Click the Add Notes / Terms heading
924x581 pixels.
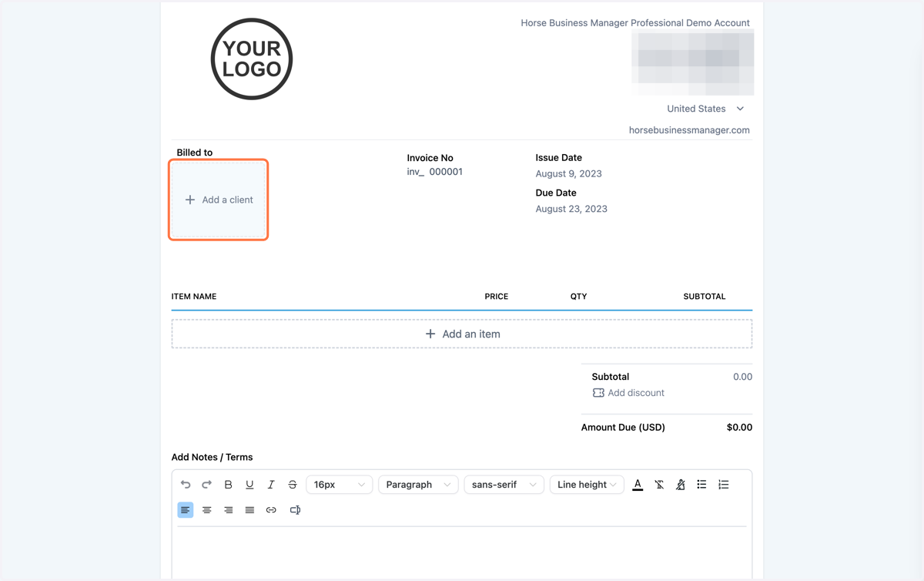coord(212,457)
